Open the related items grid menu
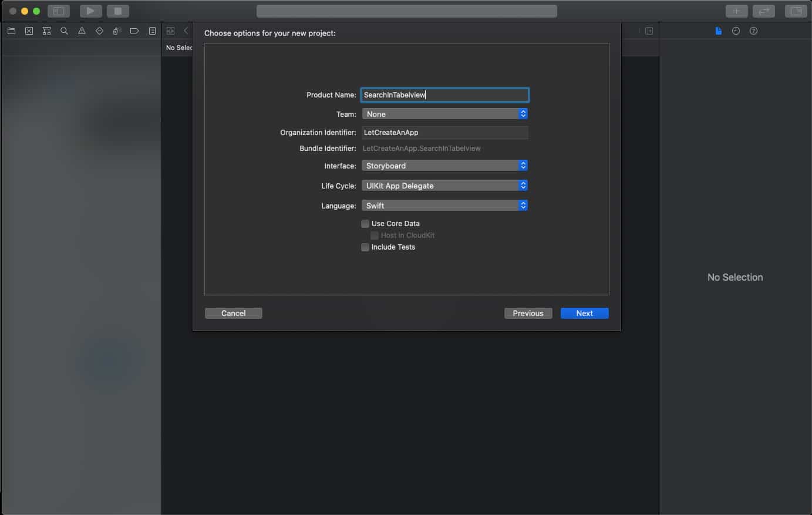The height and width of the screenshot is (515, 812). coord(171,31)
